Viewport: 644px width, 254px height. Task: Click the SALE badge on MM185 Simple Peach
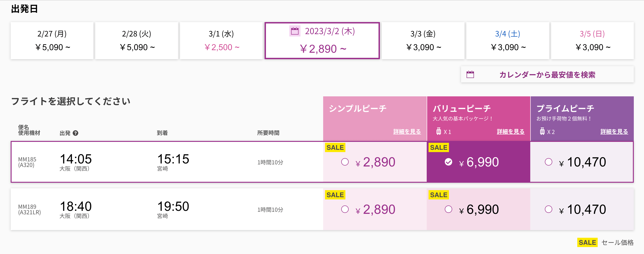tap(335, 147)
